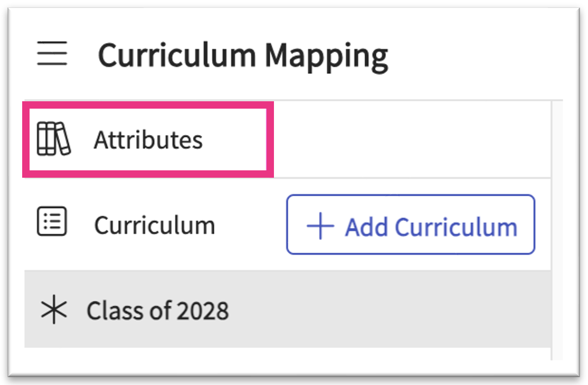The width and height of the screenshot is (588, 385).
Task: Open the Attributes sidebar item
Action: 148,140
